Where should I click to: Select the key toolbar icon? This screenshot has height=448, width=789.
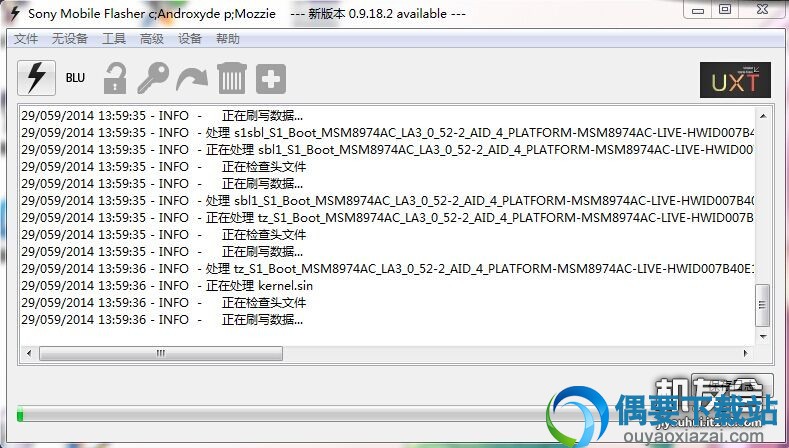[x=153, y=78]
